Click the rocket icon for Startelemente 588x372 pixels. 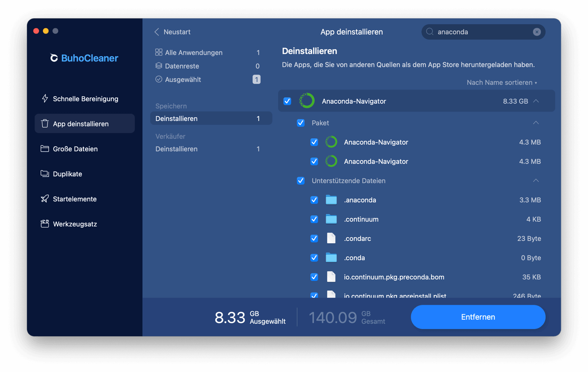pyautogui.click(x=45, y=199)
